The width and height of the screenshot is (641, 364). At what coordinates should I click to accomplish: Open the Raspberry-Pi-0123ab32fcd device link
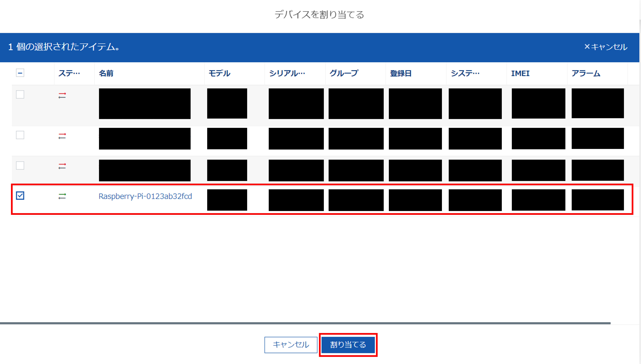145,196
